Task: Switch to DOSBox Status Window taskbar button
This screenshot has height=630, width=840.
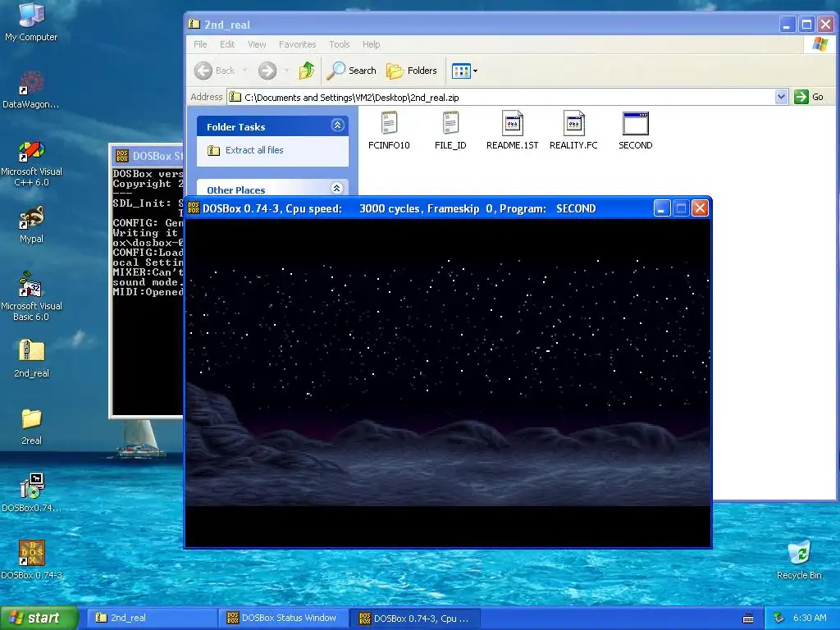Action: click(283, 618)
